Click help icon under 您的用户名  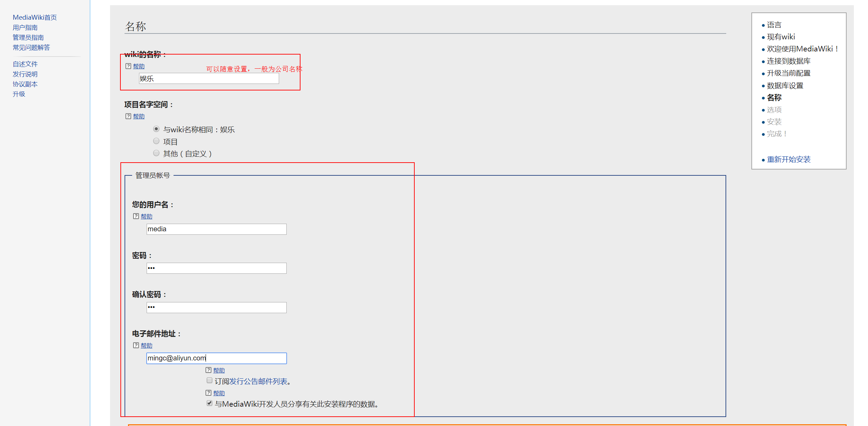pyautogui.click(x=136, y=216)
